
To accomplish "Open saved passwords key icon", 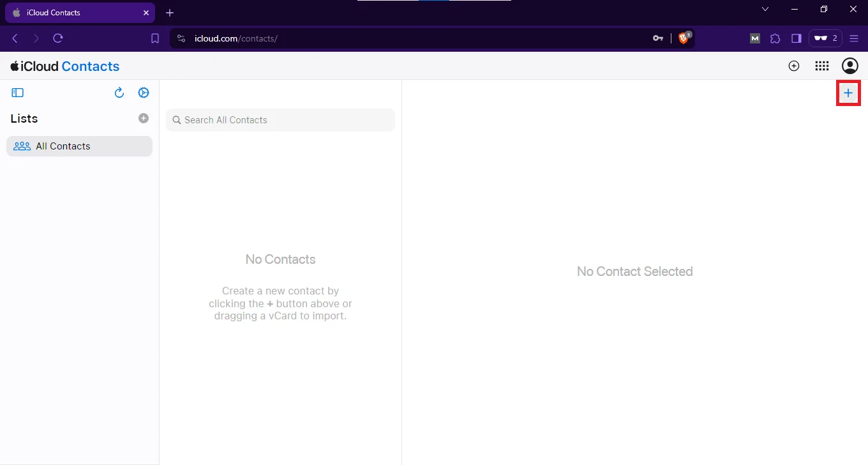I will (x=658, y=38).
